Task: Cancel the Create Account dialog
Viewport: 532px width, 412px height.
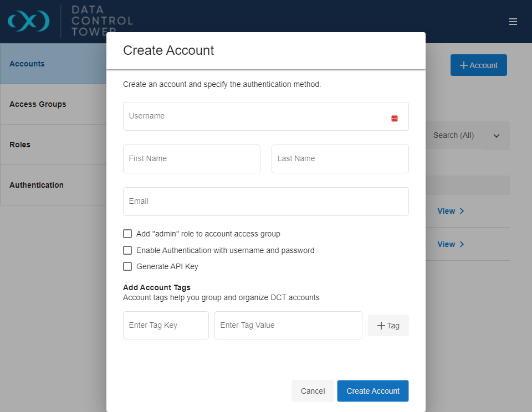Action: (x=313, y=391)
